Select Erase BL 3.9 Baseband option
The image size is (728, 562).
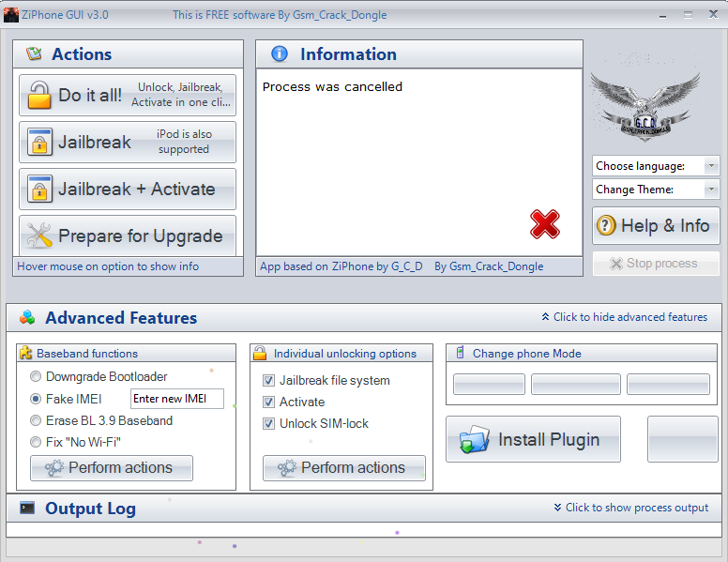pos(36,421)
